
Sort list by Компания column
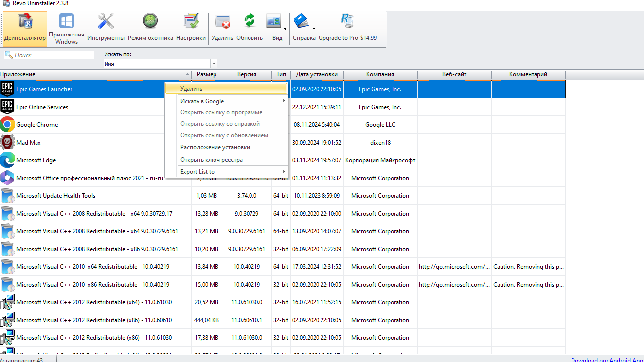(380, 74)
